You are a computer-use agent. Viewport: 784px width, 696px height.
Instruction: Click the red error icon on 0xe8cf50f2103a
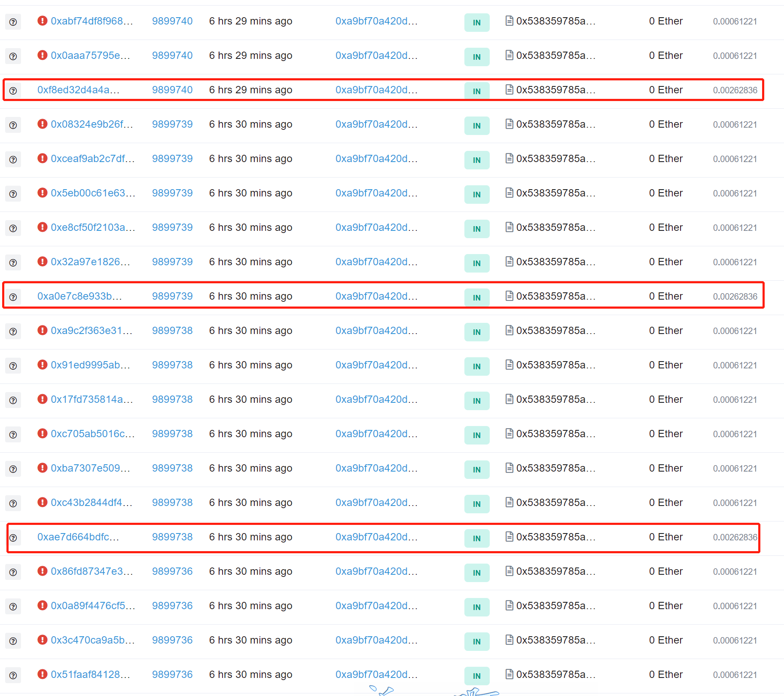coord(42,227)
